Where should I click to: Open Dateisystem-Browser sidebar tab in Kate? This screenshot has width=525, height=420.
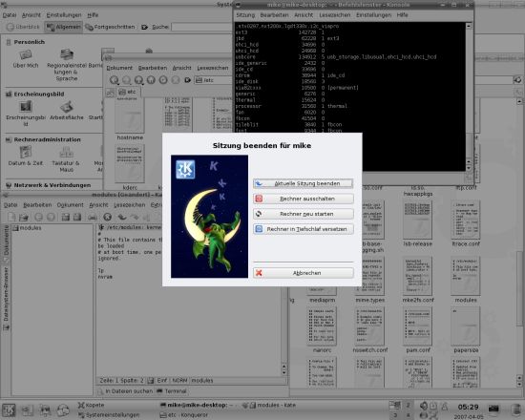tap(6, 298)
